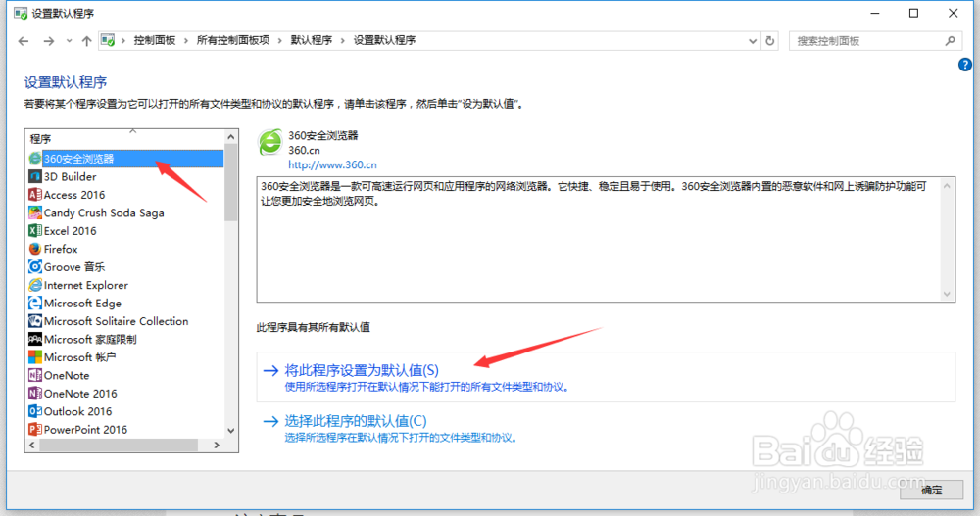Select Excel 2016 in program list
The height and width of the screenshot is (516, 980).
70,231
